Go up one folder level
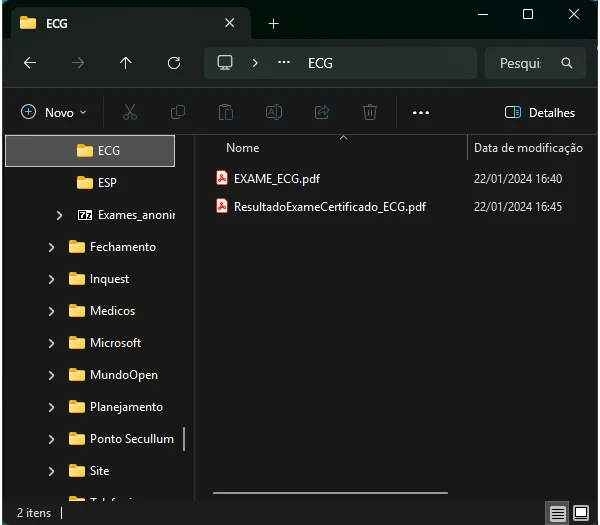The width and height of the screenshot is (600, 525). (x=126, y=63)
